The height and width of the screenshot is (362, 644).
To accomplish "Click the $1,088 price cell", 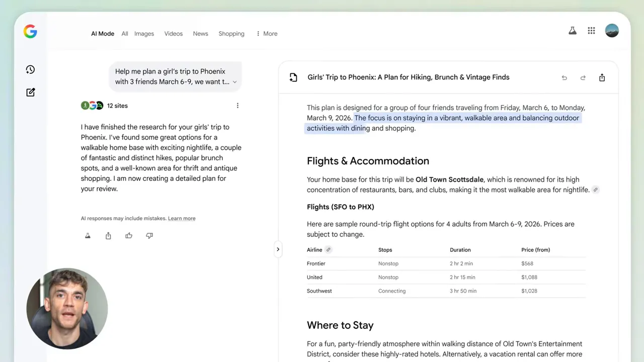I will [x=529, y=277].
